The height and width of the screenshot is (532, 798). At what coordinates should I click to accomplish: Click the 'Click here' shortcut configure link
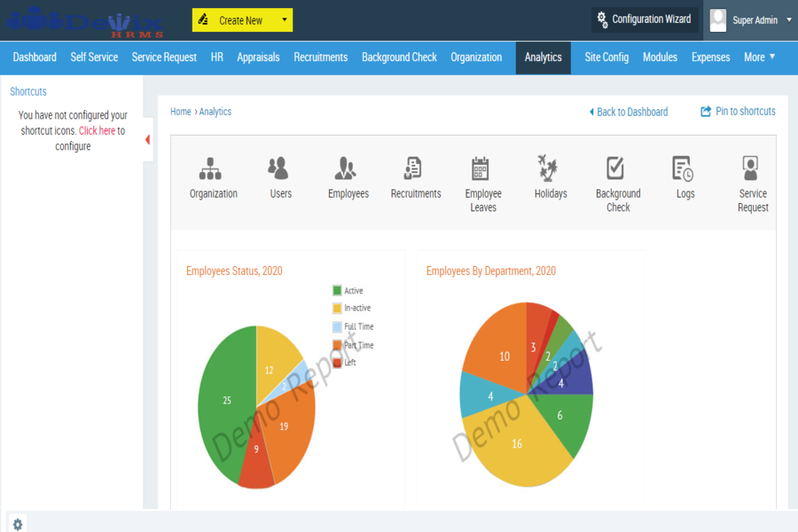[x=97, y=131]
